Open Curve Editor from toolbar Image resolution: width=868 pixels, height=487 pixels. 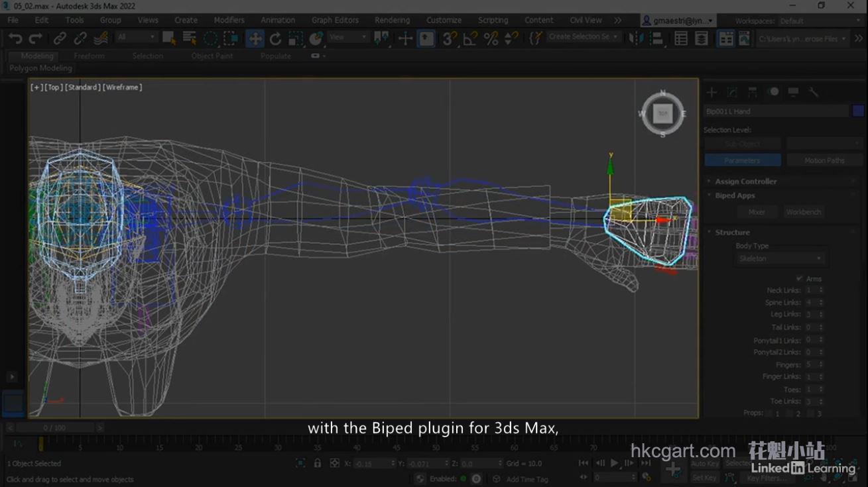[x=745, y=38]
